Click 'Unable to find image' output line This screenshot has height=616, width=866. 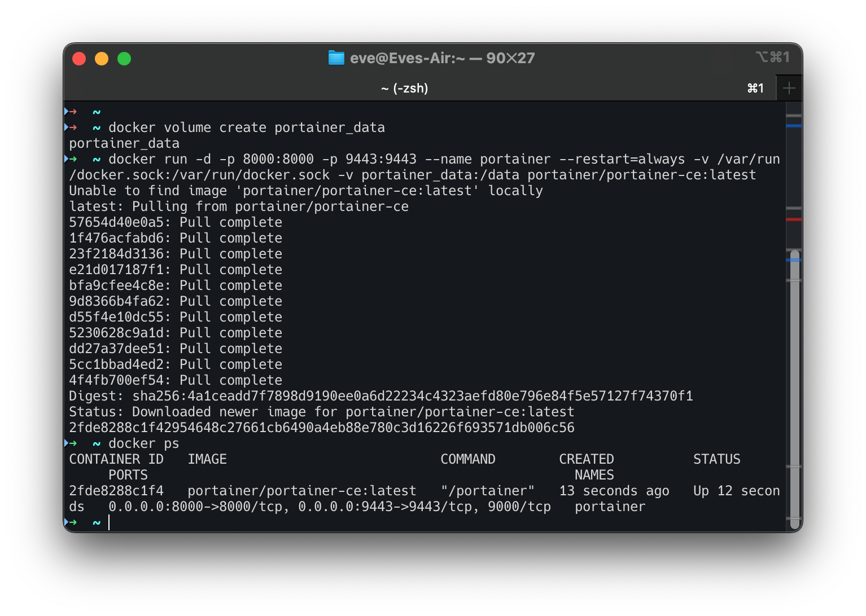(306, 191)
